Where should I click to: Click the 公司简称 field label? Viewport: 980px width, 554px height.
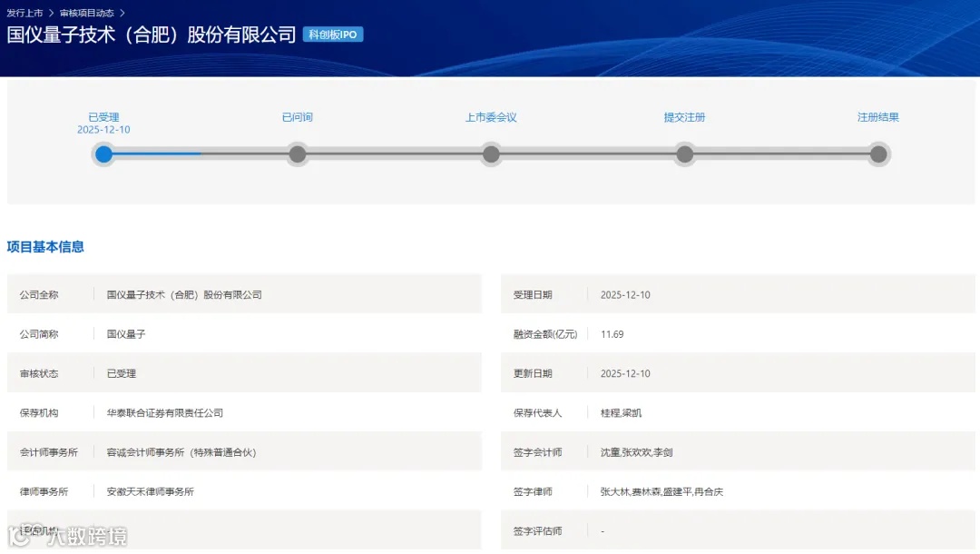tap(39, 334)
